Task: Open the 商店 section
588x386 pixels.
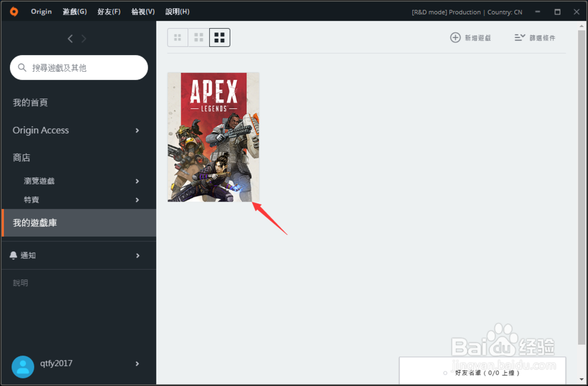Action: point(21,157)
